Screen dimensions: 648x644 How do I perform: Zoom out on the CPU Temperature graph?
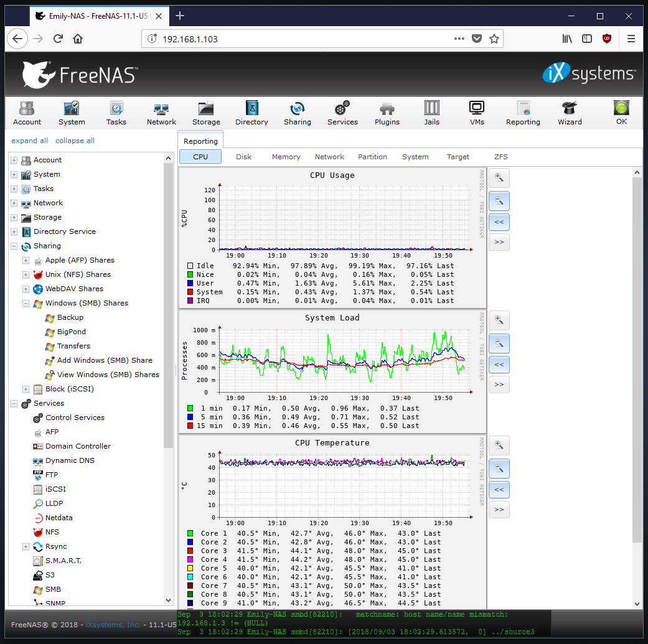(x=499, y=469)
